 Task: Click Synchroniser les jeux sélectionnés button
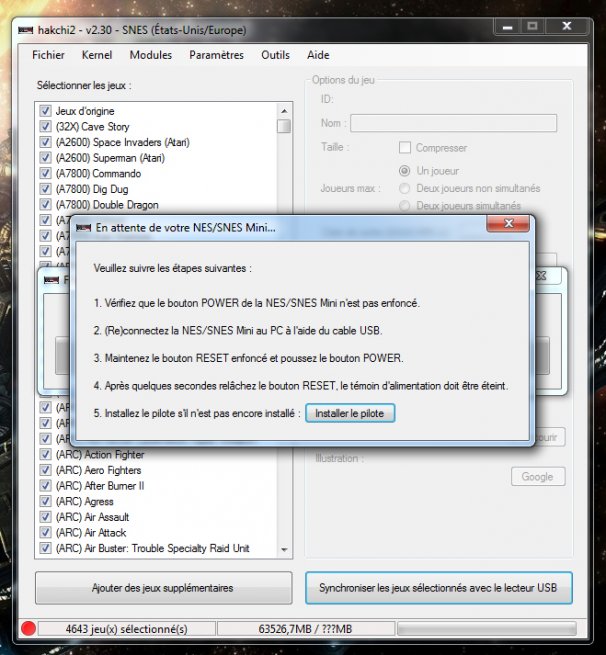438,588
